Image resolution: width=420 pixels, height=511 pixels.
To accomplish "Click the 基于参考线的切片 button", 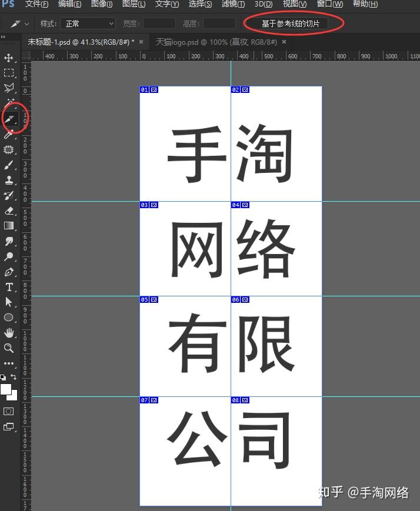I will pos(291,24).
